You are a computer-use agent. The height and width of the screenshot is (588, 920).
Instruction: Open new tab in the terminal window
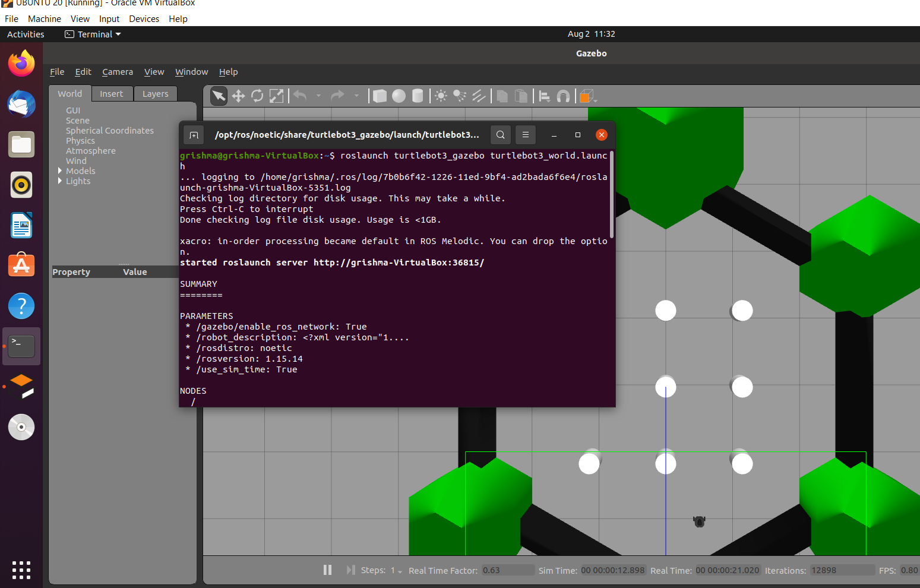pyautogui.click(x=194, y=135)
